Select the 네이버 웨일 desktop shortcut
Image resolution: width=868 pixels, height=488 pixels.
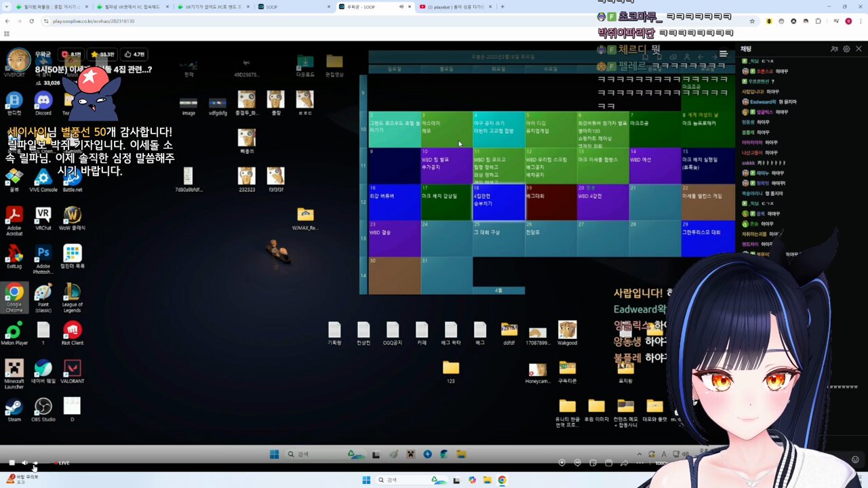pyautogui.click(x=43, y=371)
